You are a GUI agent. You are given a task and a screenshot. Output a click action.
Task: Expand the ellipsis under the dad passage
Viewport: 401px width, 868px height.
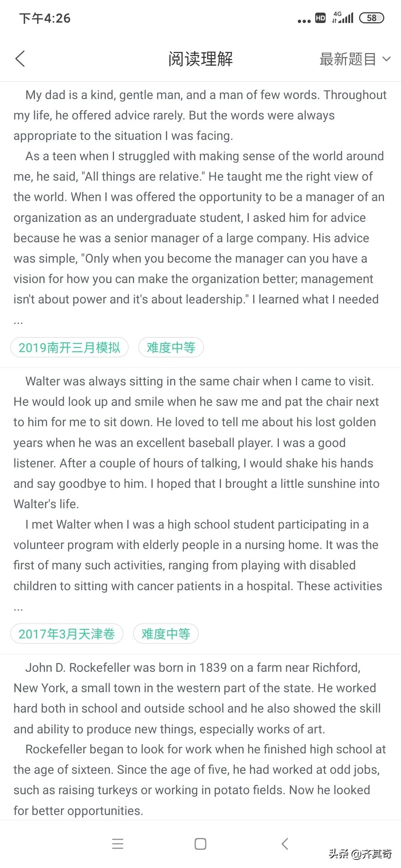click(18, 321)
